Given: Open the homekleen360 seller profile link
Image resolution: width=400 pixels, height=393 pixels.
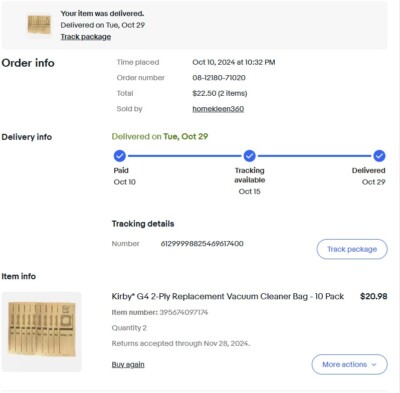Looking at the screenshot, I should (x=218, y=109).
